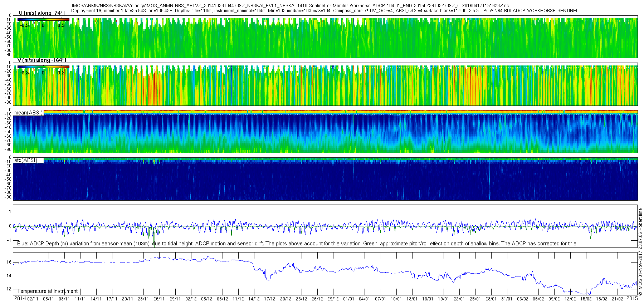The width and height of the screenshot is (644, 304).
Task: Click the '11/12' date tick label
Action: [238, 299]
